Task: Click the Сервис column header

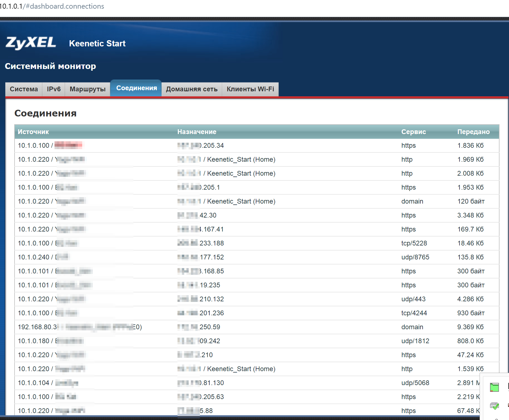Action: 414,132
